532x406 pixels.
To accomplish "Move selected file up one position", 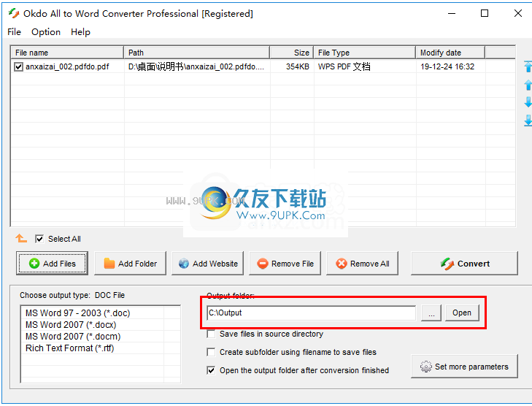I will tap(528, 85).
